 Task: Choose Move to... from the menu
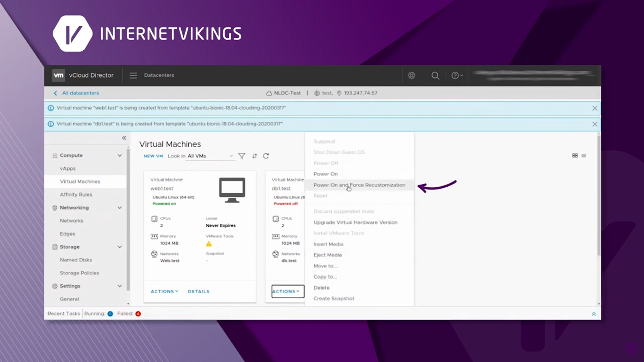click(x=325, y=266)
